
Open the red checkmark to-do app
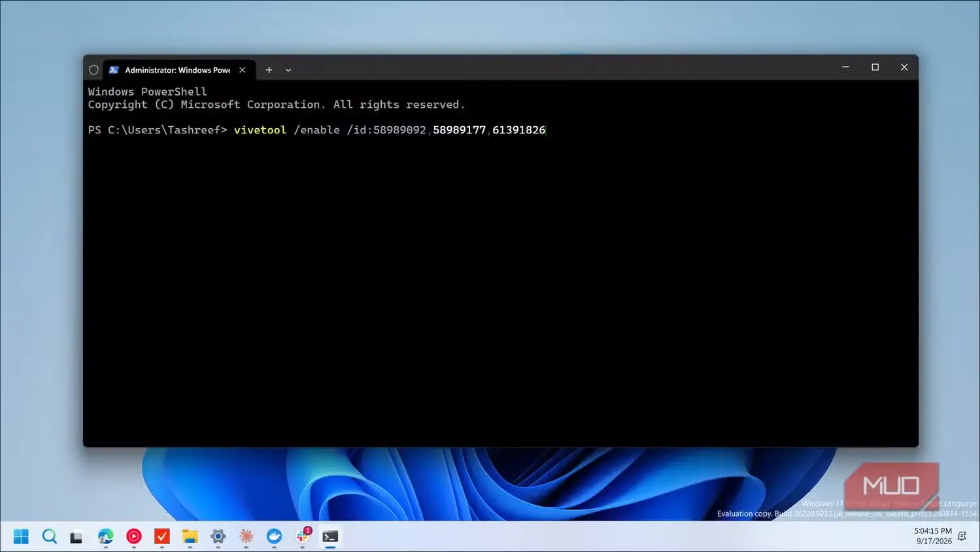click(162, 536)
